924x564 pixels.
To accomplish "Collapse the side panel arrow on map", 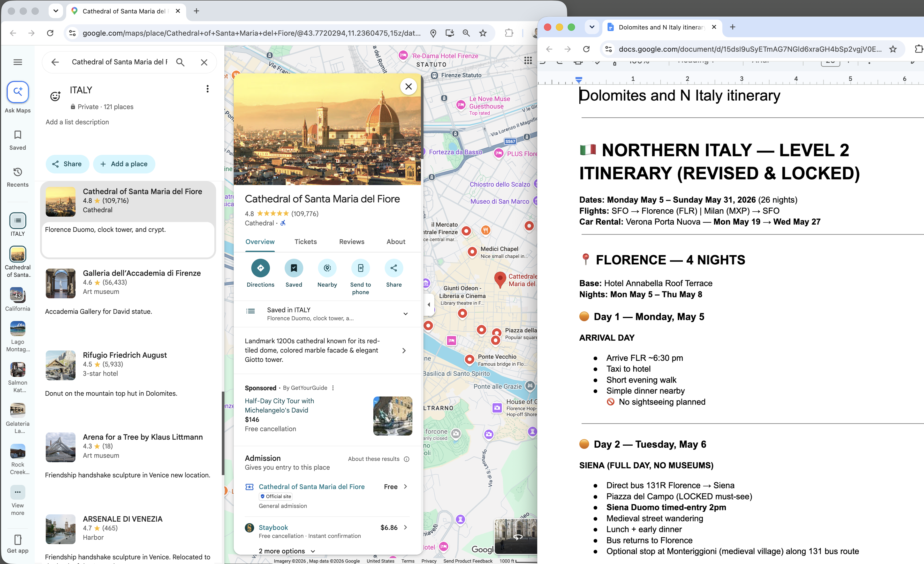I will point(429,304).
